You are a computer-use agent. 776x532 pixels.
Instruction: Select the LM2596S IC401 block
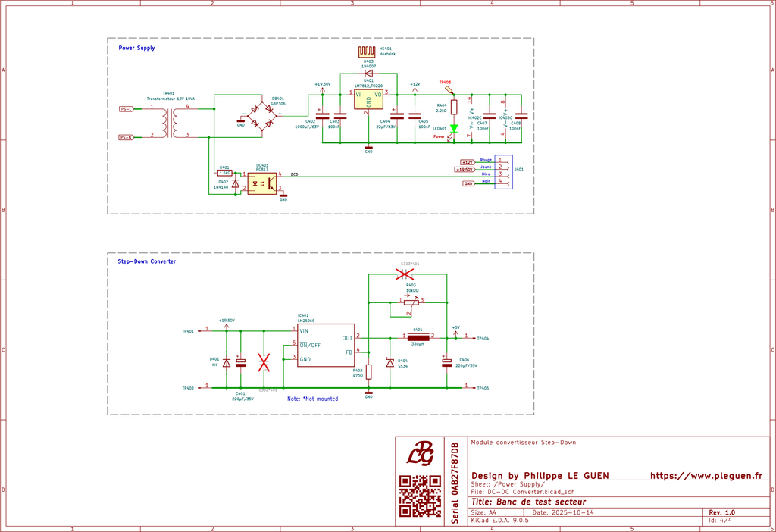click(x=325, y=345)
